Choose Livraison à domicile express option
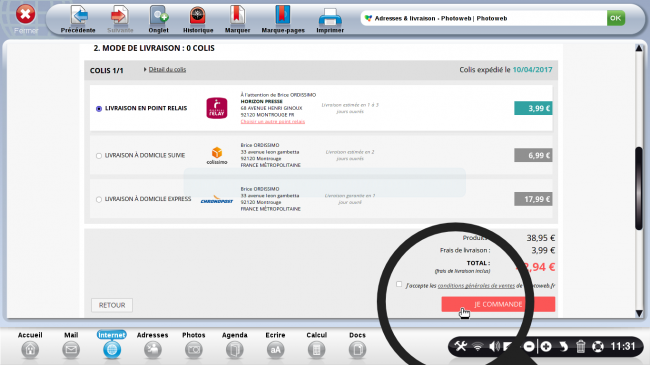The image size is (650, 365). 99,200
